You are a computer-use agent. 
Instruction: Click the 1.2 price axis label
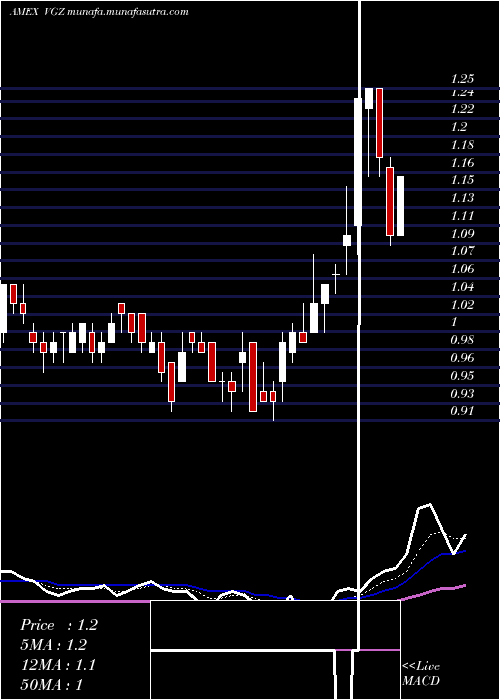(458, 126)
